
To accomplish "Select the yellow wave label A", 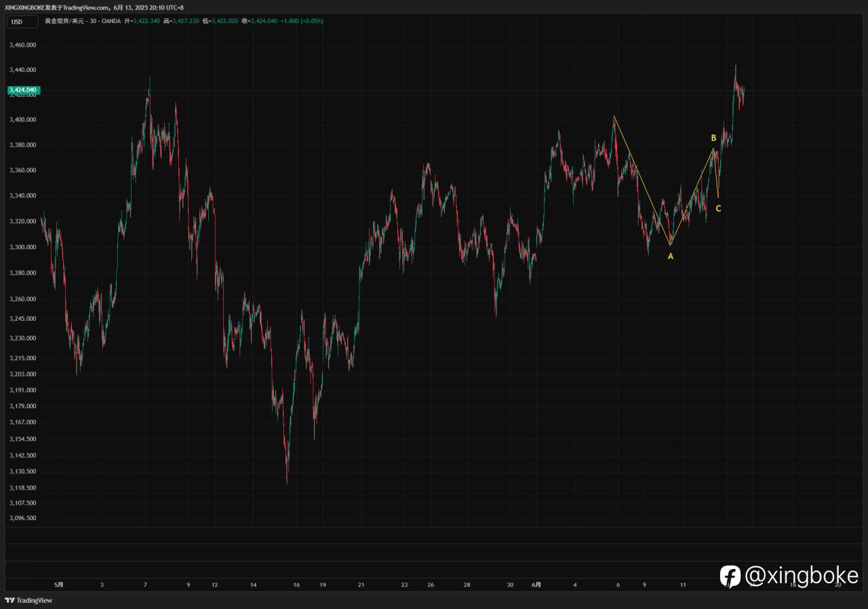I will (x=671, y=256).
